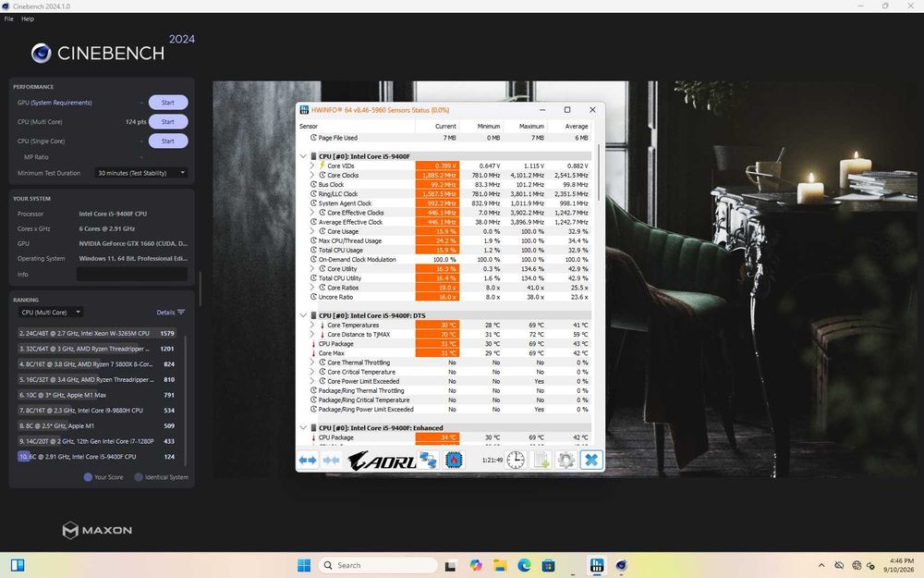The image size is (924, 578).
Task: Open Microsoft Store from the taskbar
Action: (548, 565)
